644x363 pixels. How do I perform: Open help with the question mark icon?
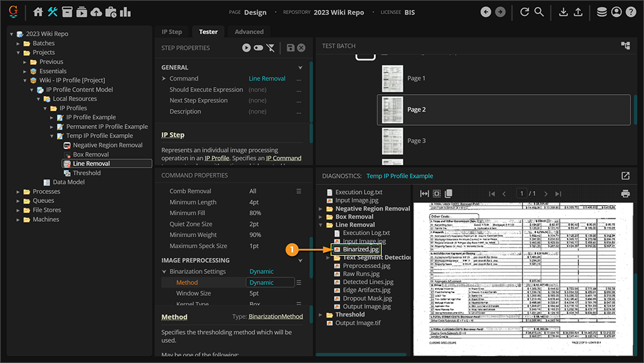631,12
